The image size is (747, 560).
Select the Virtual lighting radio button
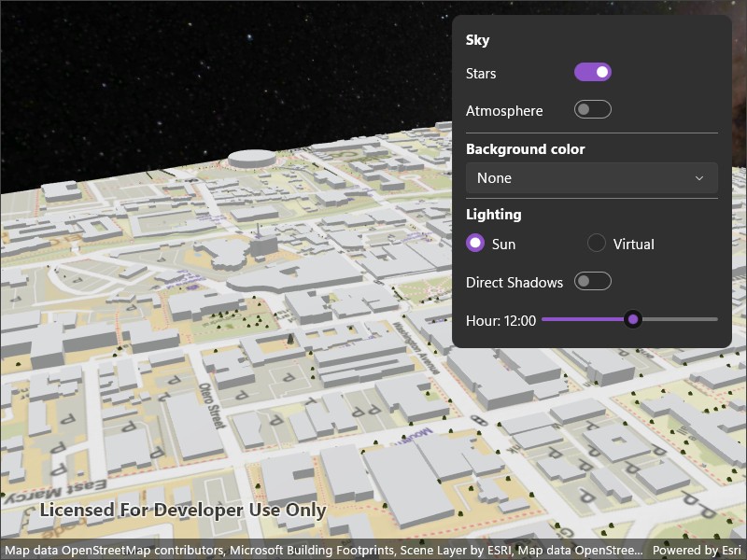(x=597, y=243)
